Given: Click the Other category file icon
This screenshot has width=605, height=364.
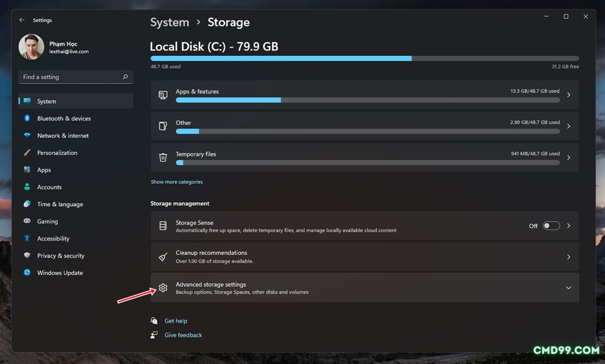Looking at the screenshot, I should click(x=163, y=126).
